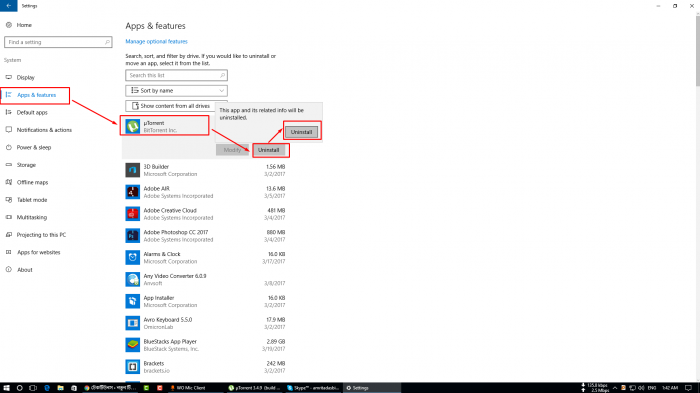The height and width of the screenshot is (393, 700).
Task: Click the 1:42 AM taskbar clock
Action: (x=670, y=388)
